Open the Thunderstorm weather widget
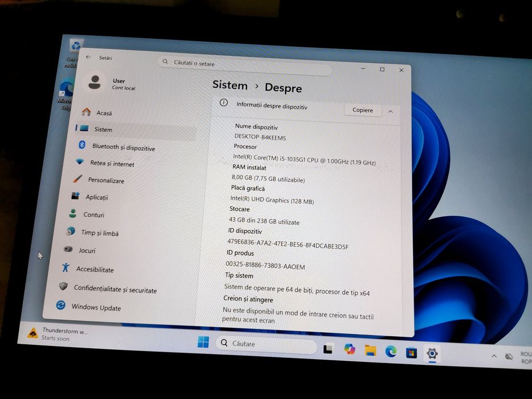532x399 pixels. click(58, 334)
